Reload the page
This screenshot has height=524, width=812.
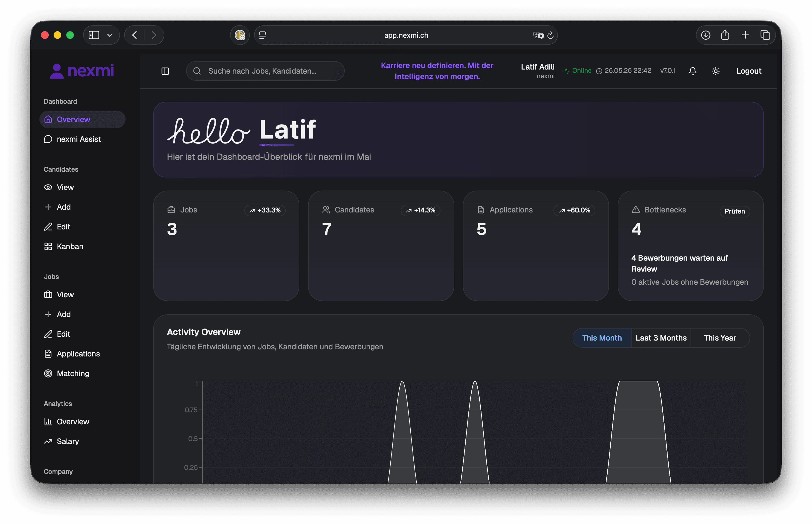click(550, 35)
